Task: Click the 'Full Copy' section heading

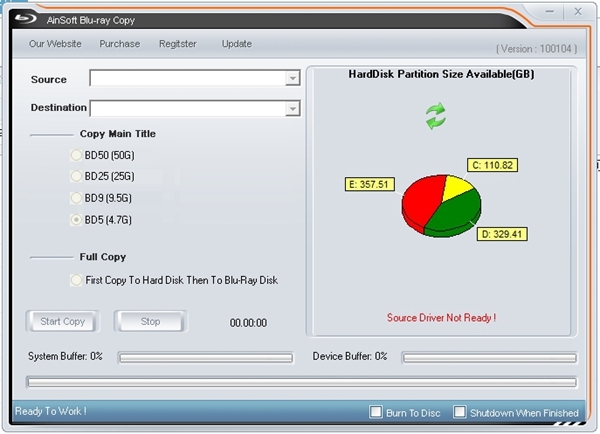Action: coord(103,257)
